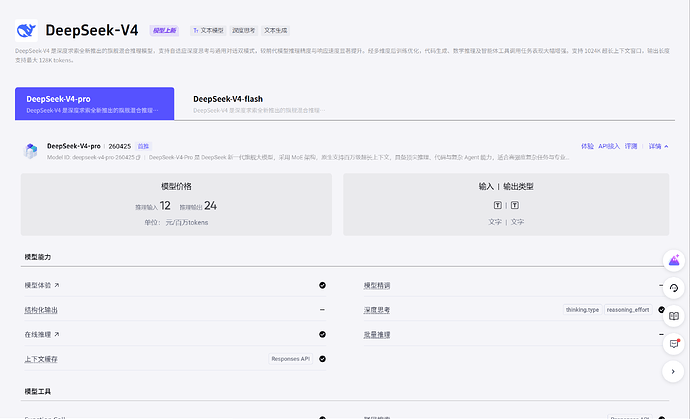Open external arrow beside 在线推理
Viewport: 690px width, 419px height.
[57, 334]
